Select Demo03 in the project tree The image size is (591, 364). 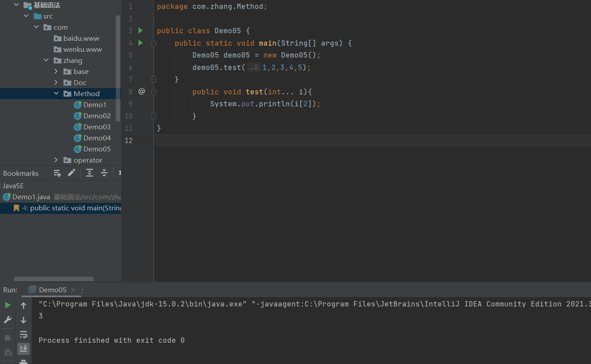(97, 127)
